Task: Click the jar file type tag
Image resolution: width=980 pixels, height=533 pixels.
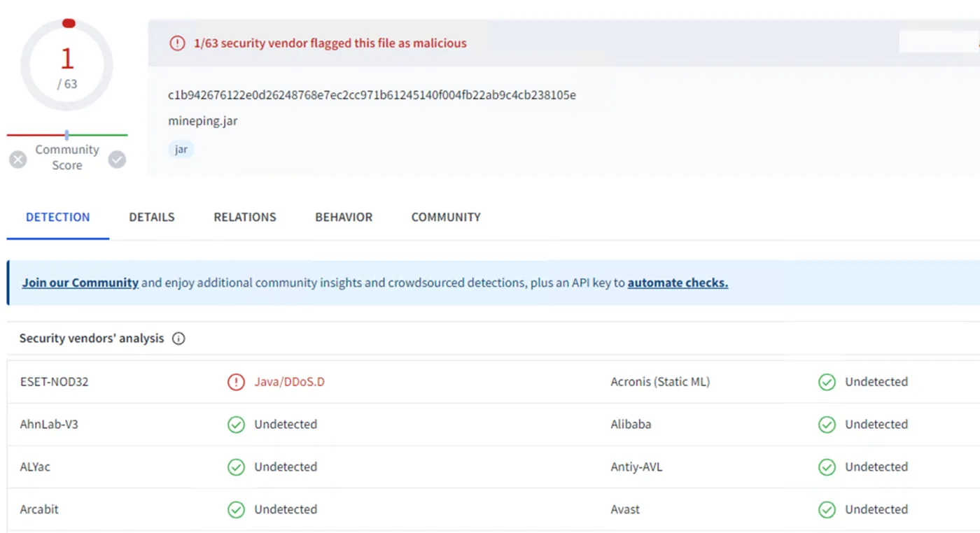Action: pos(181,150)
